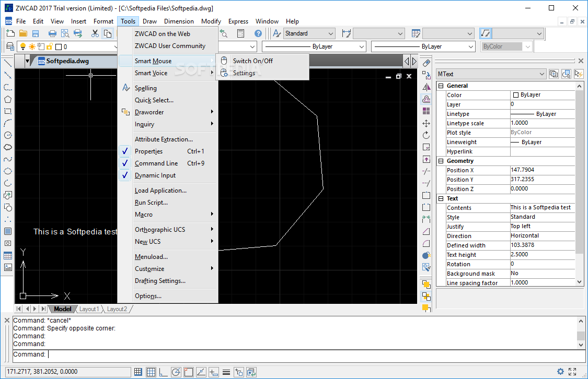Click the Mirror tool in the Modify toolbar
The image size is (588, 379).
coord(426,87)
